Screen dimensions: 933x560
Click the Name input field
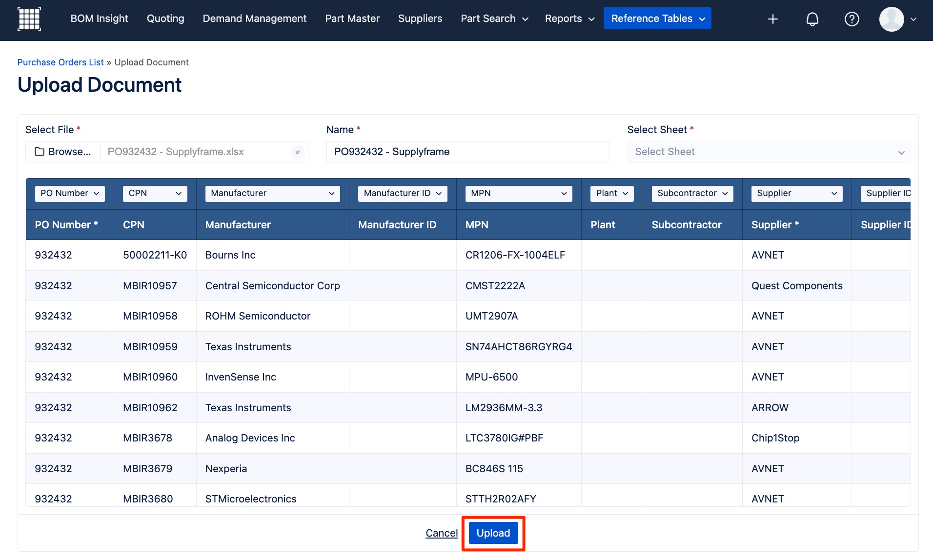click(x=467, y=152)
